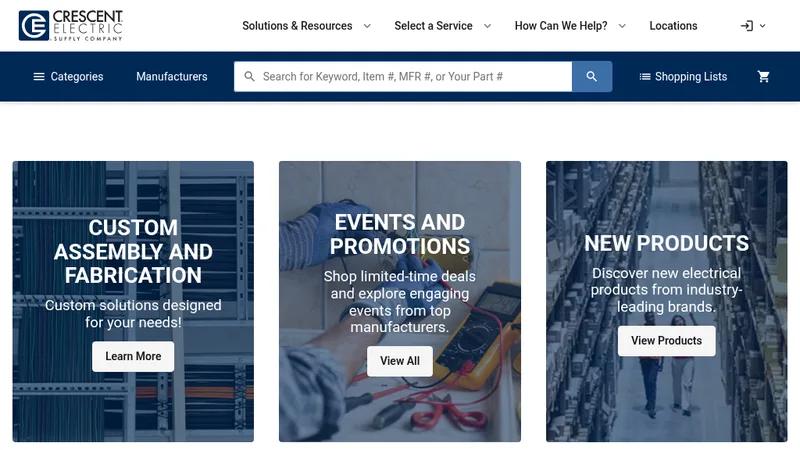Open Select a Service menu
Viewport: 800px width, 450px height.
click(x=433, y=26)
